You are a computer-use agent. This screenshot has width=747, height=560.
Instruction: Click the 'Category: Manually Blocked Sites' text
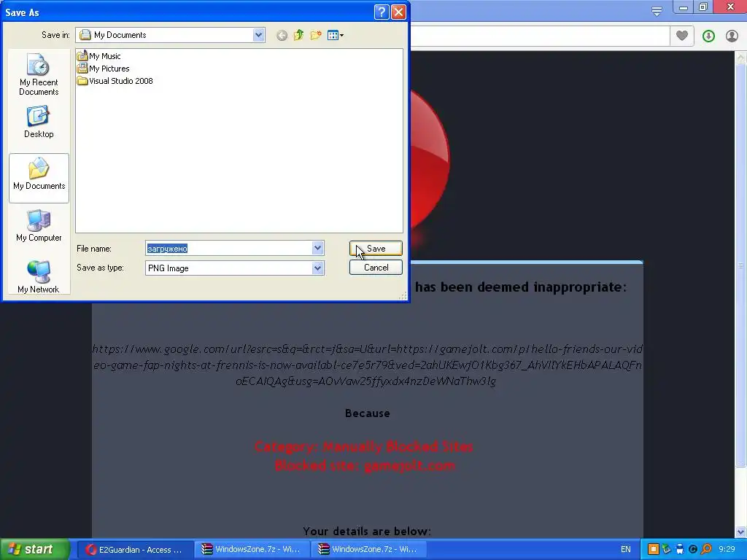363,447
